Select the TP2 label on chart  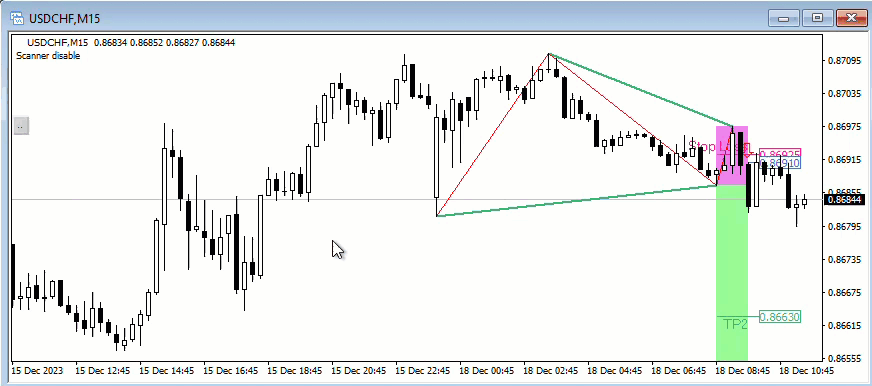point(735,324)
